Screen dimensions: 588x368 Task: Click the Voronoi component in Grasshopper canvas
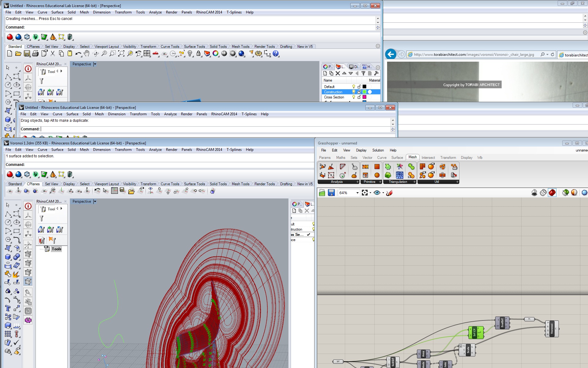click(x=552, y=329)
